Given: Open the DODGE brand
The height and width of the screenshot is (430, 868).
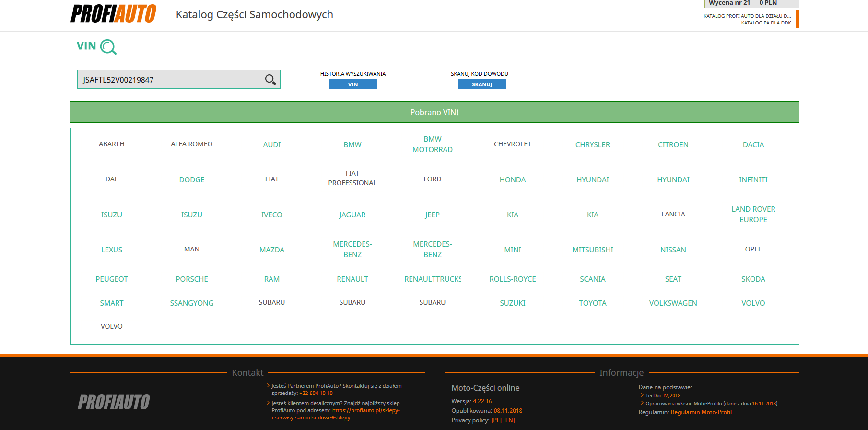Looking at the screenshot, I should [x=192, y=179].
